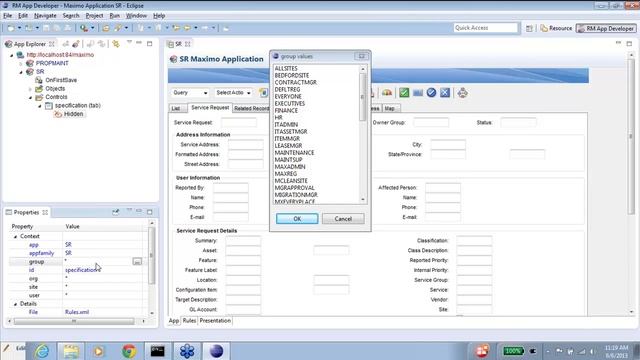640x360 pixels.
Task: Click the Properties horizontal scrollbar thumb
Action: (x=74, y=321)
